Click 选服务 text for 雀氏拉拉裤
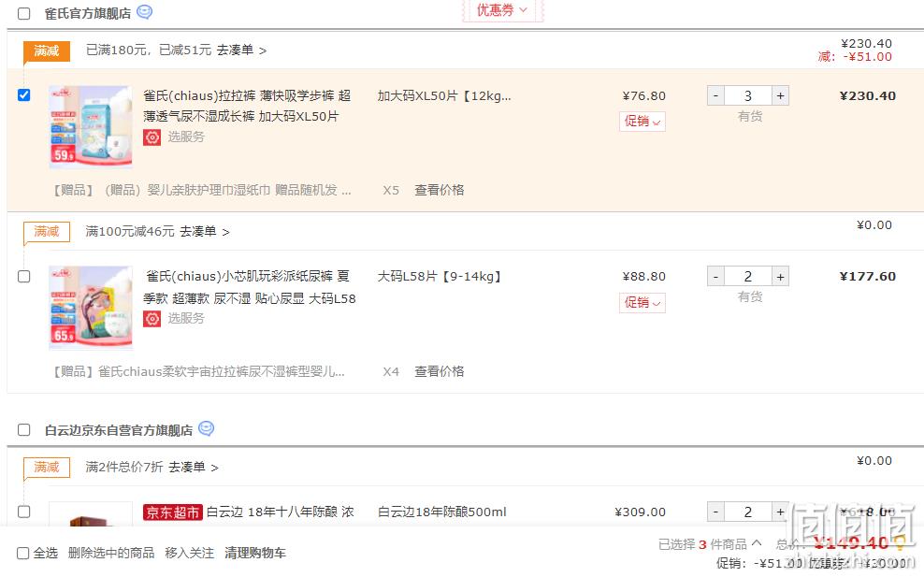This screenshot has height=577, width=924. (x=185, y=137)
